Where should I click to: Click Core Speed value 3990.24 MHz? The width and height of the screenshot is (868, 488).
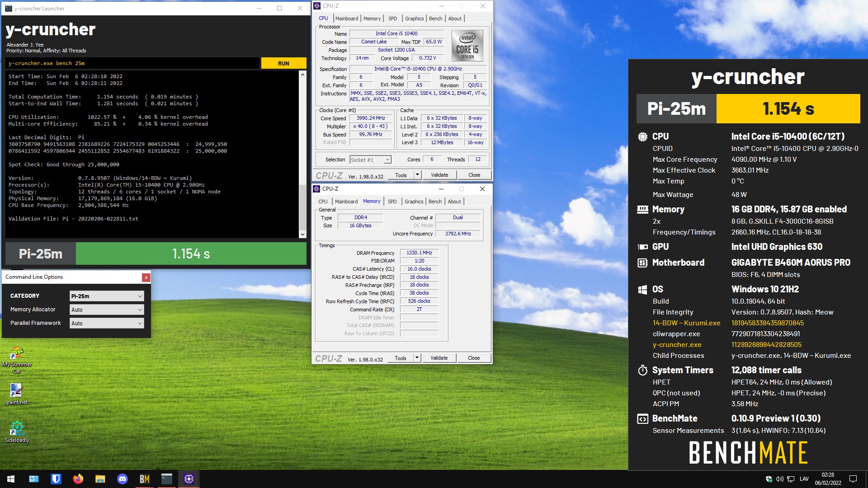371,118
